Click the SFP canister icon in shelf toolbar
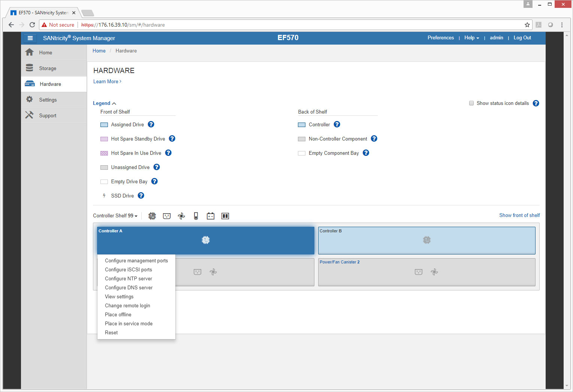This screenshot has width=573, height=392. click(x=225, y=216)
